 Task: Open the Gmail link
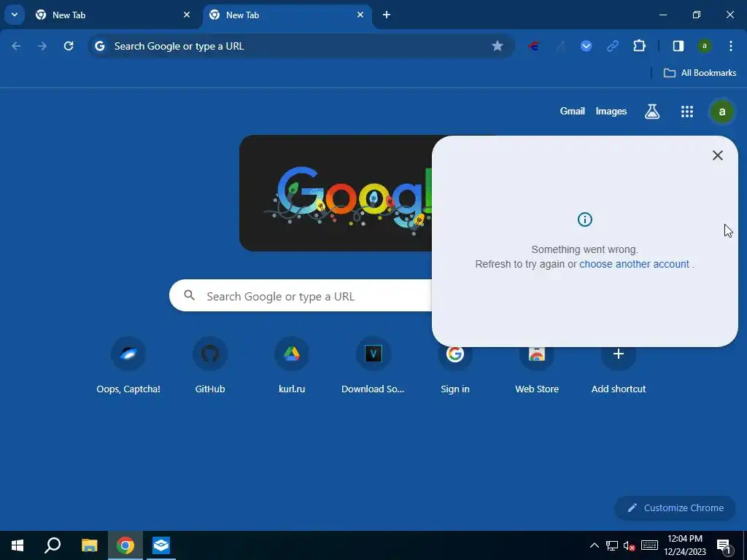pos(572,111)
